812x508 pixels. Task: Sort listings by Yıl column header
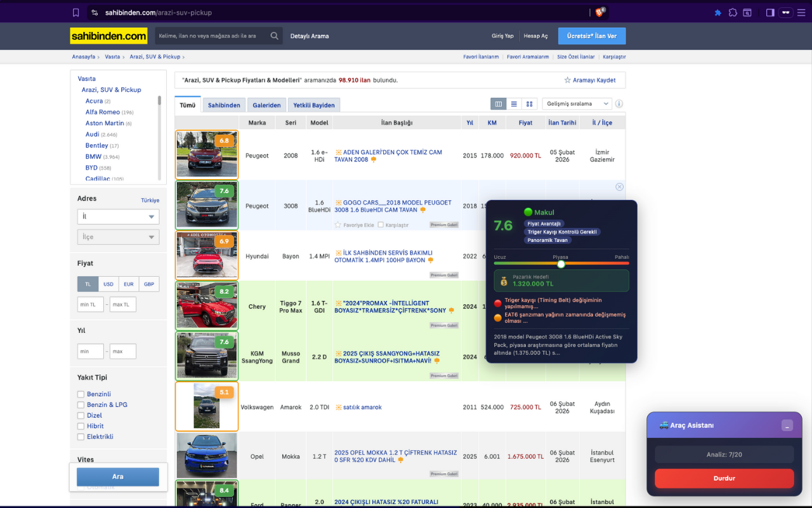470,123
